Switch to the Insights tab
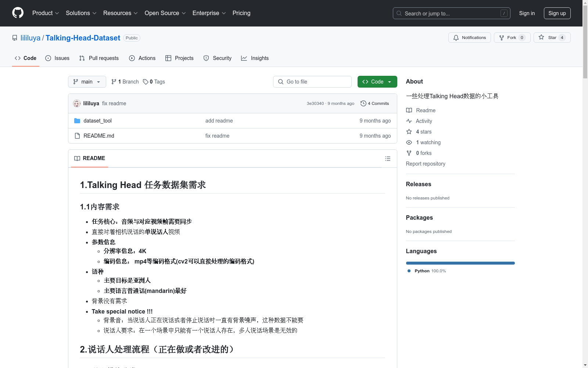 pos(255,58)
